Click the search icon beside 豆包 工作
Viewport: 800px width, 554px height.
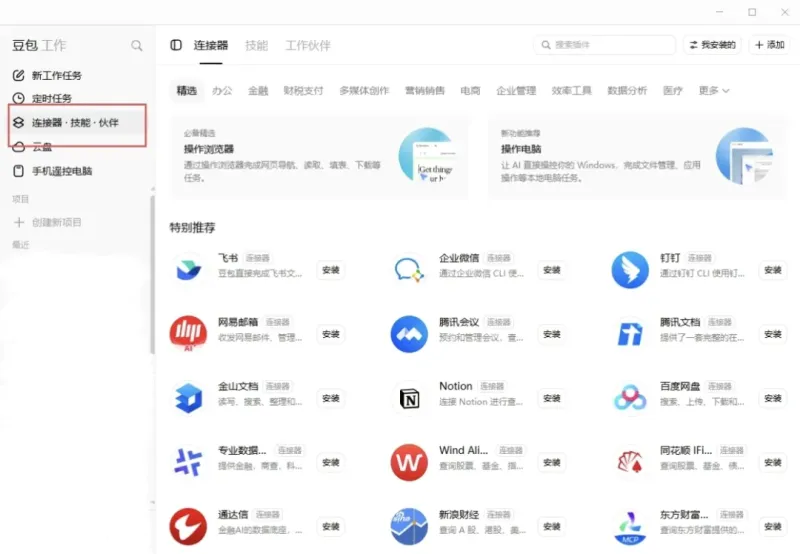pos(137,45)
